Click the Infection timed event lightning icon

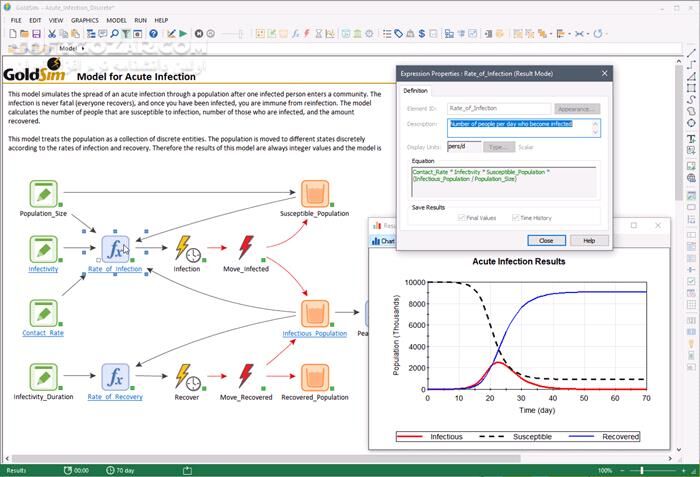[186, 247]
